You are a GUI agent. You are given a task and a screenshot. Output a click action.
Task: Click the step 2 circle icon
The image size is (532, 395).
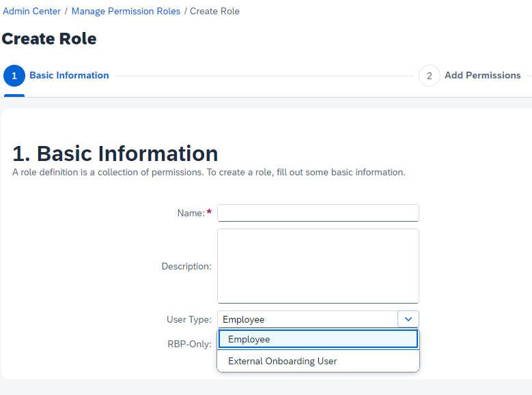click(429, 76)
